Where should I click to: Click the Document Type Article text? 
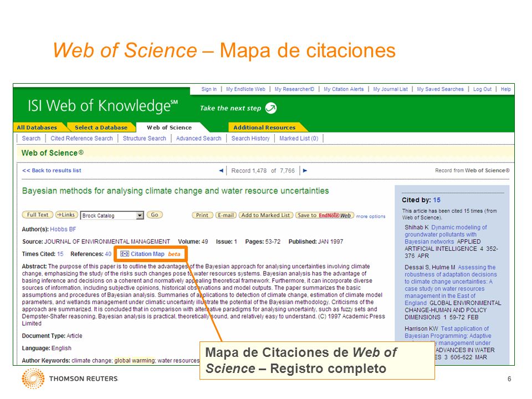[x=52, y=336]
